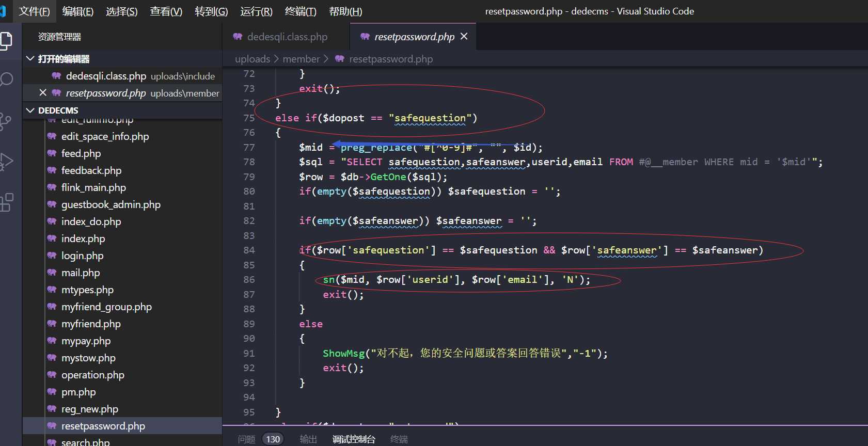This screenshot has width=868, height=446.
Task: Click line number 78 in the gutter
Action: [249, 162]
